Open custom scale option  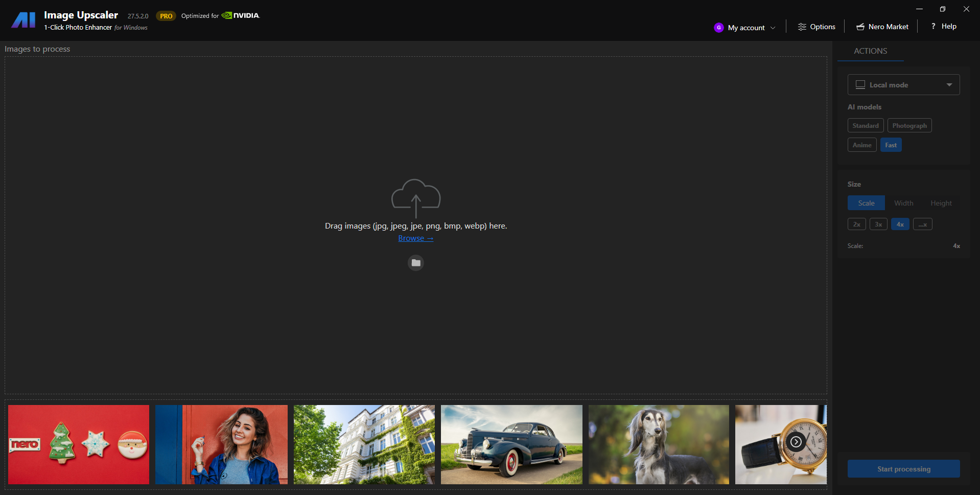[x=922, y=224]
